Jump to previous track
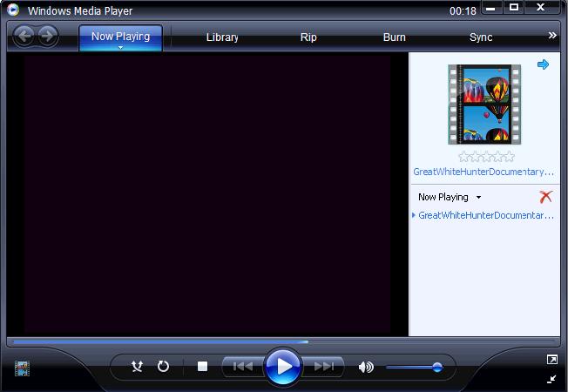 tap(243, 367)
